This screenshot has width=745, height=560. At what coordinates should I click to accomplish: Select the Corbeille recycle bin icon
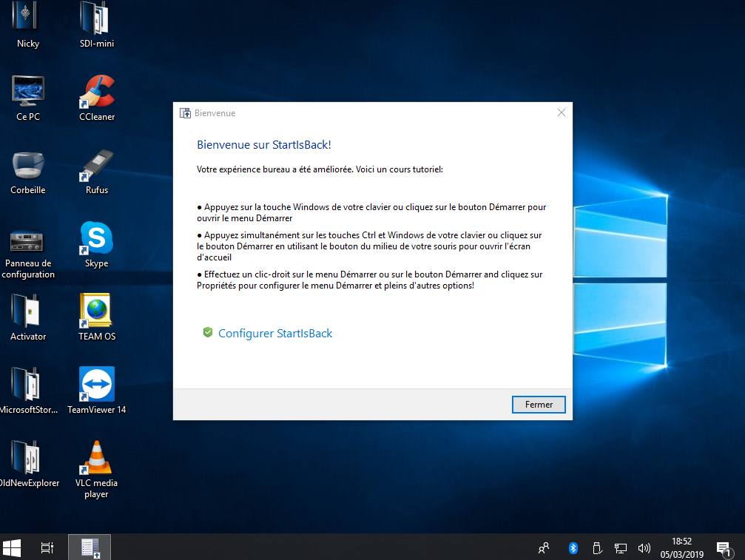(x=27, y=172)
